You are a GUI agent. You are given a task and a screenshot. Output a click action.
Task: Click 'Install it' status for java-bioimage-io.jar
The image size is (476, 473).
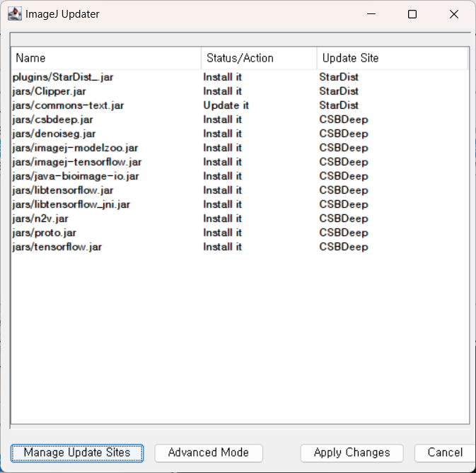[222, 176]
